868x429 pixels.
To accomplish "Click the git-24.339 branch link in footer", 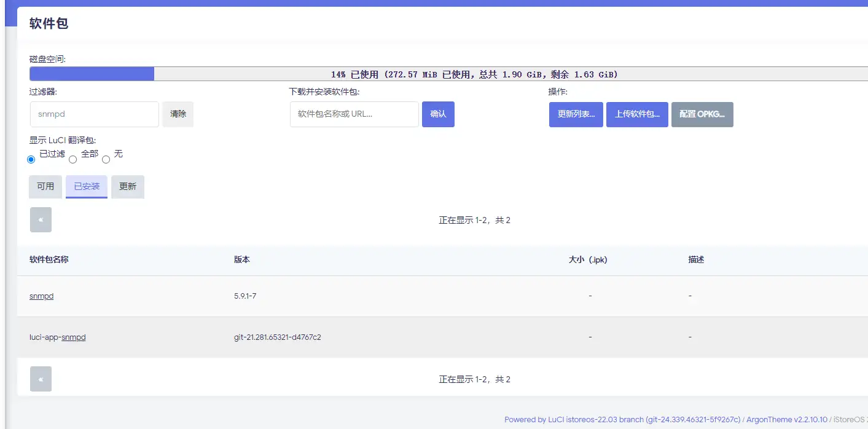I will tap(692, 419).
